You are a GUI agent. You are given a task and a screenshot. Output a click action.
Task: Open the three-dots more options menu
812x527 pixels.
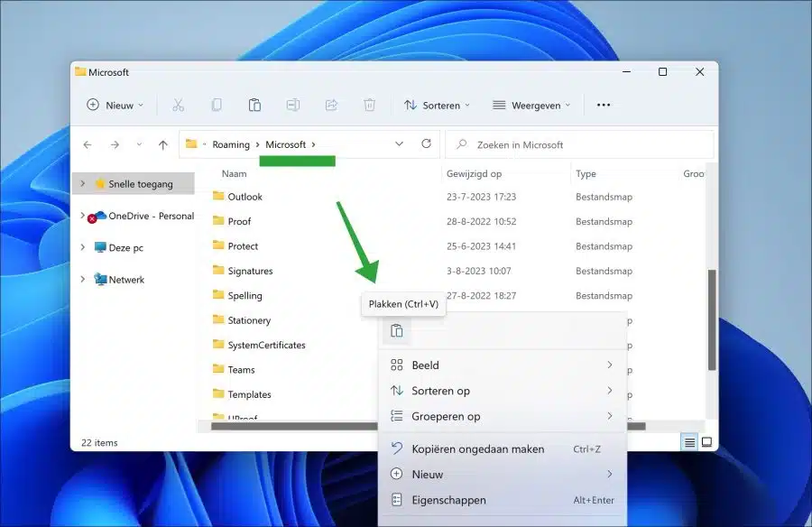coord(604,106)
